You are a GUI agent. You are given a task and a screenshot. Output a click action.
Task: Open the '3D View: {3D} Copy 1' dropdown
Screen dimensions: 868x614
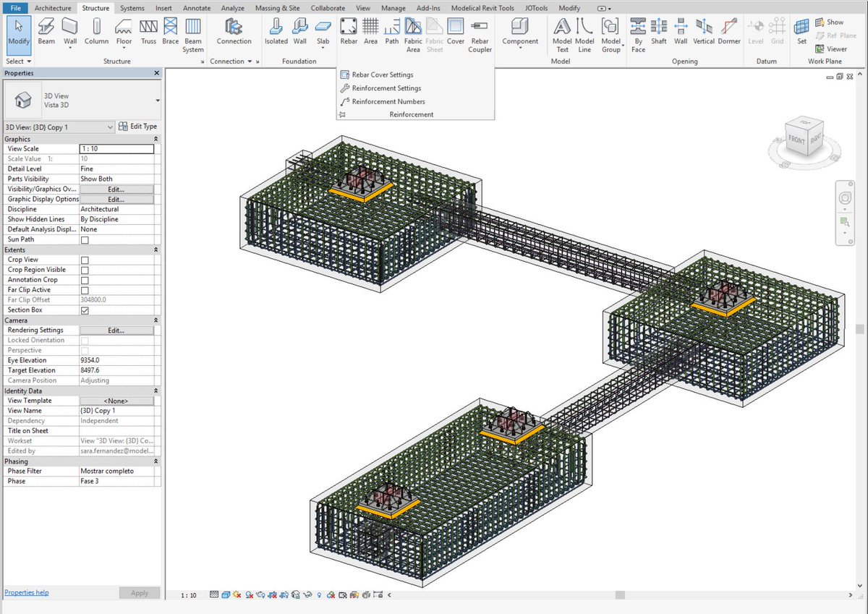tap(59, 127)
